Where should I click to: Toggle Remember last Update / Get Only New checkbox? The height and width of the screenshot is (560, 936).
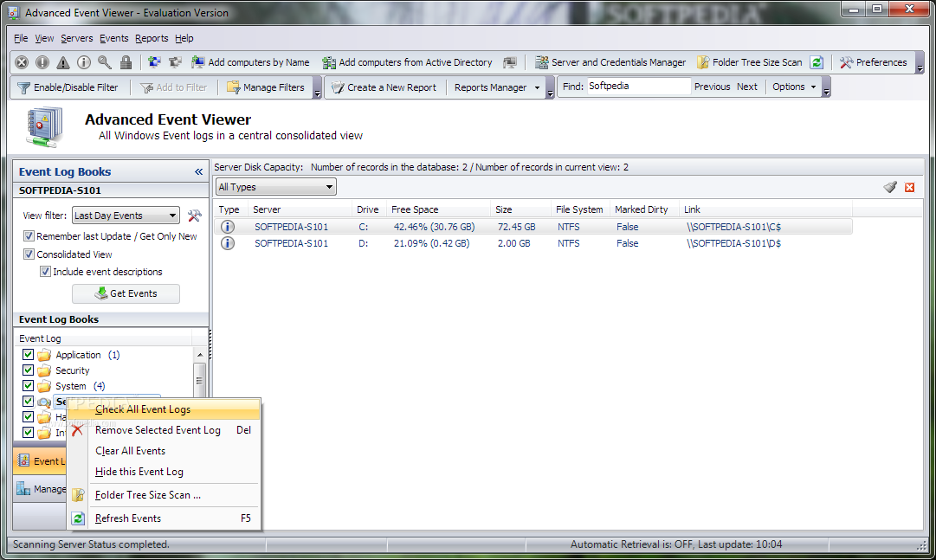[x=29, y=235]
